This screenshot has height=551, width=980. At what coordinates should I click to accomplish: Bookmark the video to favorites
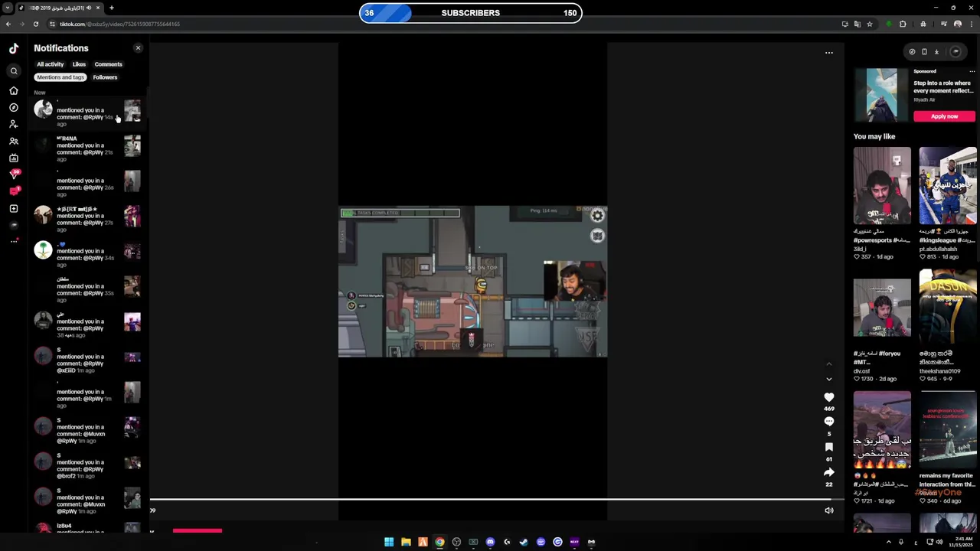(x=828, y=447)
